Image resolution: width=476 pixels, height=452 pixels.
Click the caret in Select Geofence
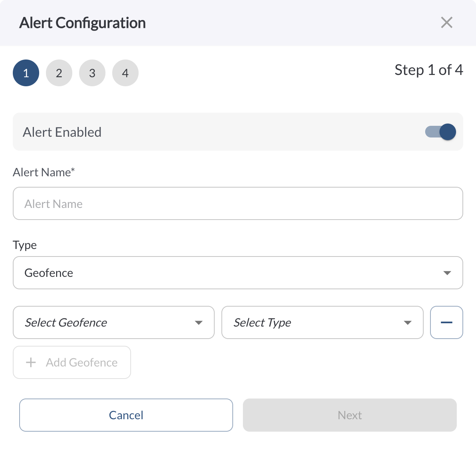click(x=199, y=323)
